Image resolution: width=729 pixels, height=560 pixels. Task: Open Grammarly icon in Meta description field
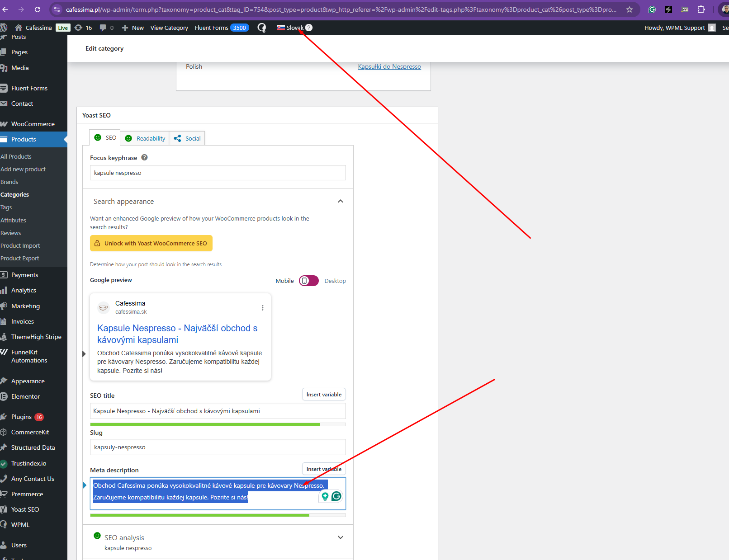pos(336,496)
